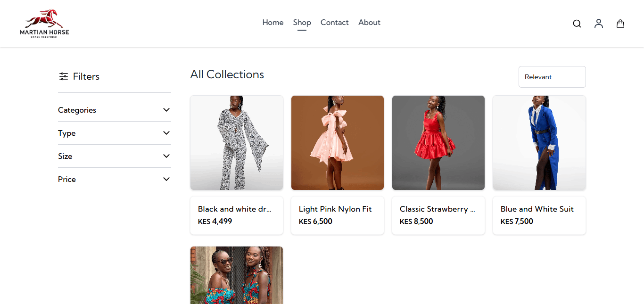Open the Contact page link
644x304 pixels.
click(334, 23)
